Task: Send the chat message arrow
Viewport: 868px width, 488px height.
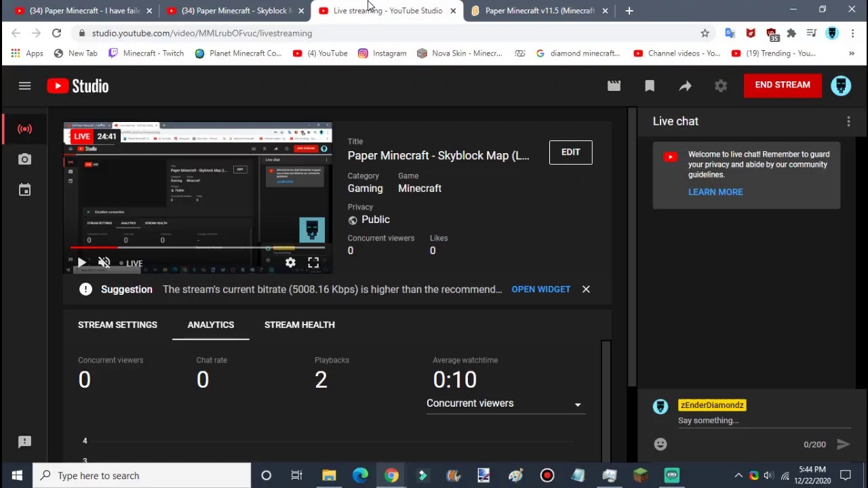Action: click(843, 444)
